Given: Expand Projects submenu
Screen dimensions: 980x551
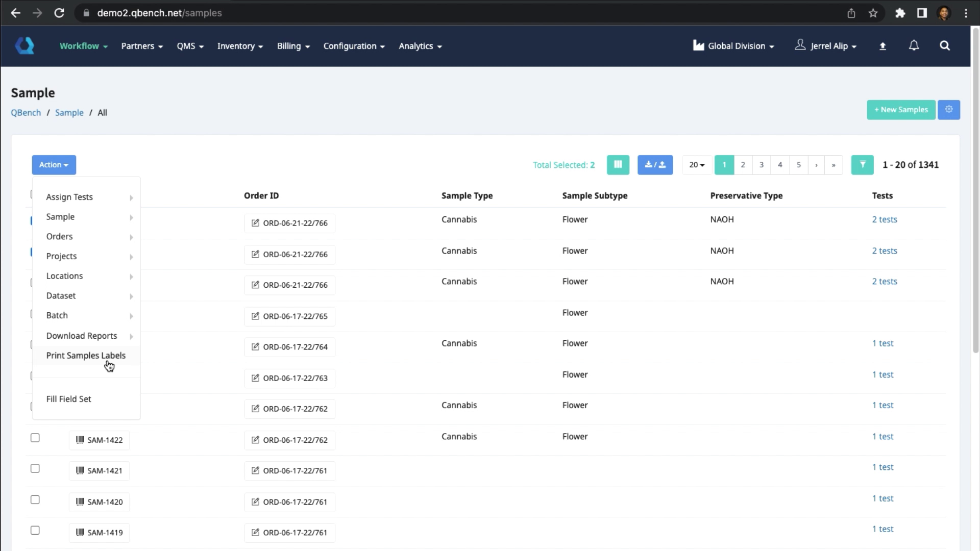Looking at the screenshot, I should 86,256.
